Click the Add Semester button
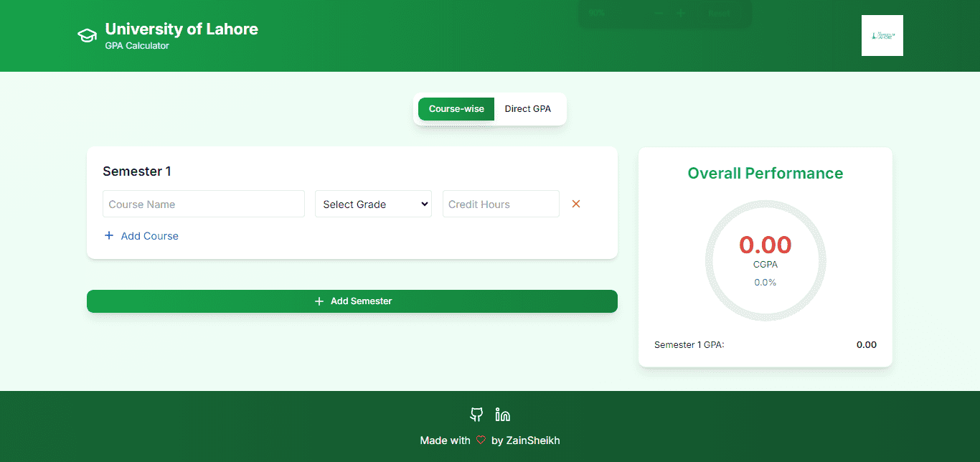This screenshot has height=462, width=980. [x=352, y=301]
